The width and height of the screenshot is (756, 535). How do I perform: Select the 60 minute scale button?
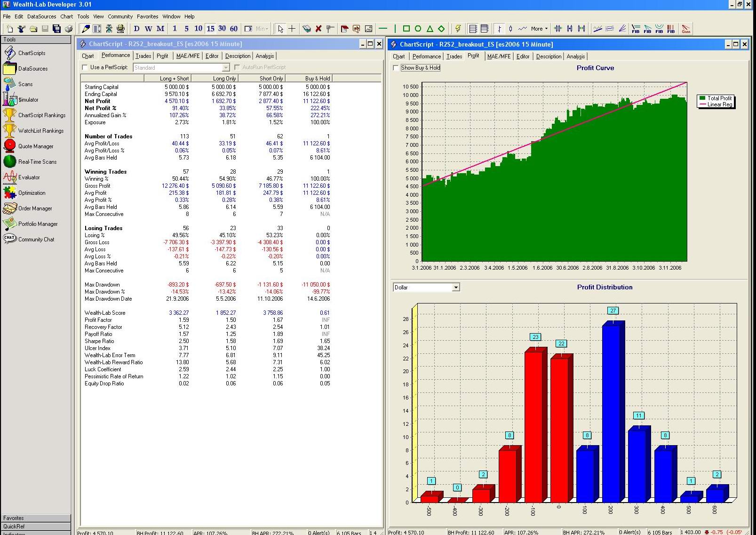pyautogui.click(x=234, y=29)
